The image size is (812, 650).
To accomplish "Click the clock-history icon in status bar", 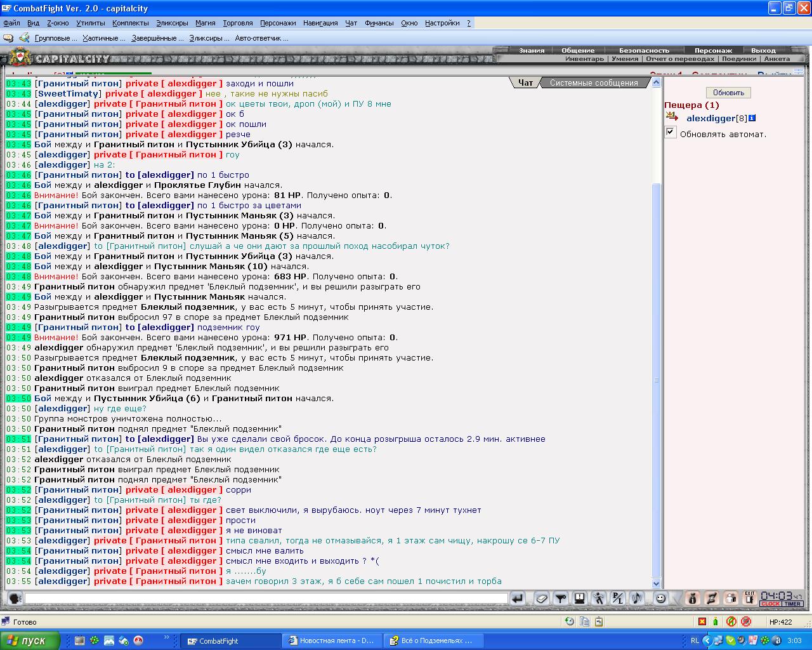I will click(x=570, y=621).
